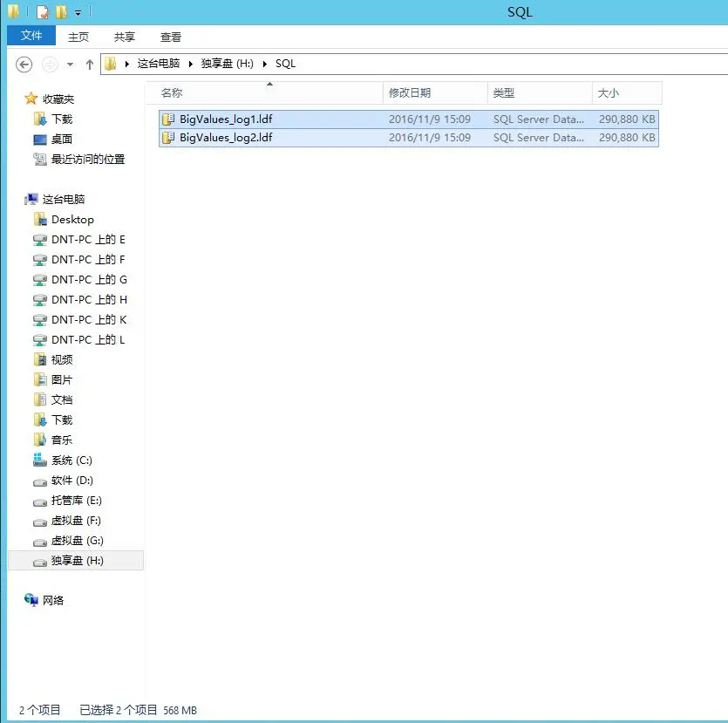Viewport: 728px width, 723px height.
Task: Open Customize Quick Access Toolbar dropdown
Action: pyautogui.click(x=78, y=13)
